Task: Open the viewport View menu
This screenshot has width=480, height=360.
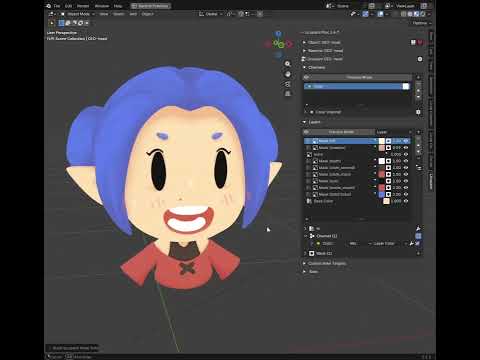Action: (x=104, y=14)
